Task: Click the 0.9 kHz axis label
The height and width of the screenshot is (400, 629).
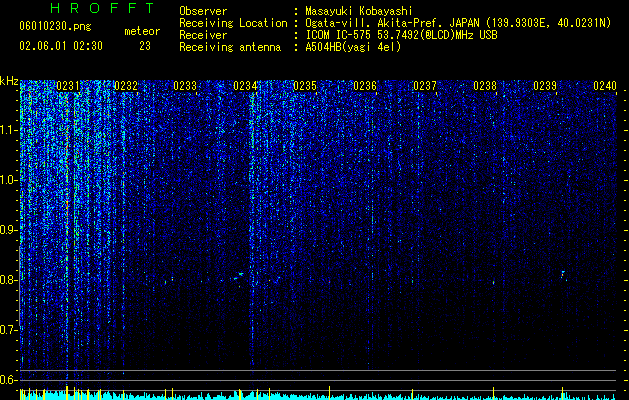Action: 9,230
